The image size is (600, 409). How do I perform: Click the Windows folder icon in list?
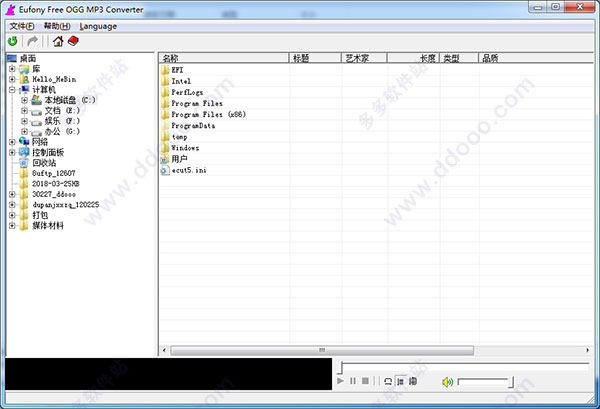coord(165,148)
